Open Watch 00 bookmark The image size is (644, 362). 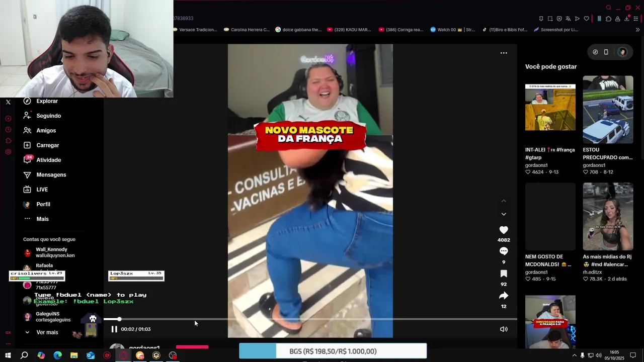(x=452, y=30)
